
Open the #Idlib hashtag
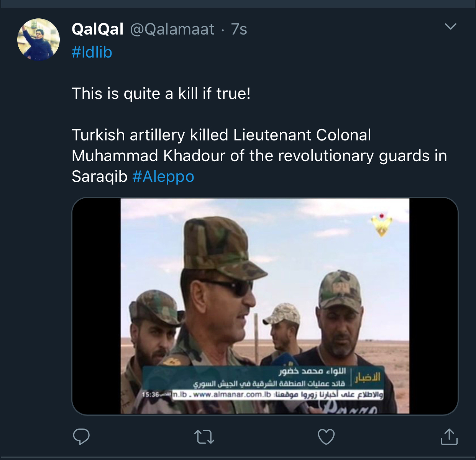[92, 52]
